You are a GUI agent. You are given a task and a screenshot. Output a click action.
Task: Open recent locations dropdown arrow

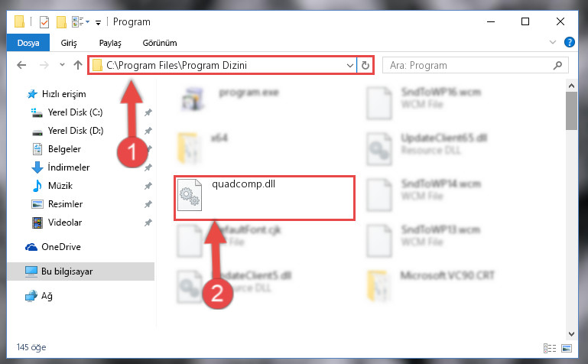pos(62,65)
